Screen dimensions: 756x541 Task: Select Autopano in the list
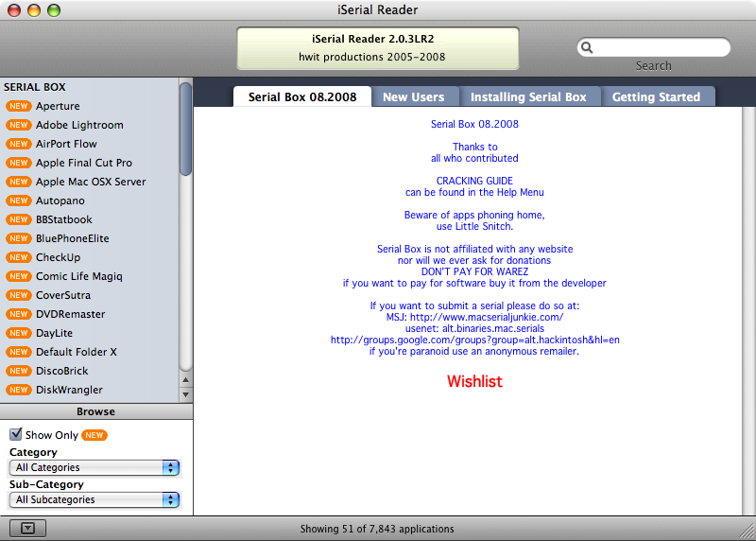89,201
